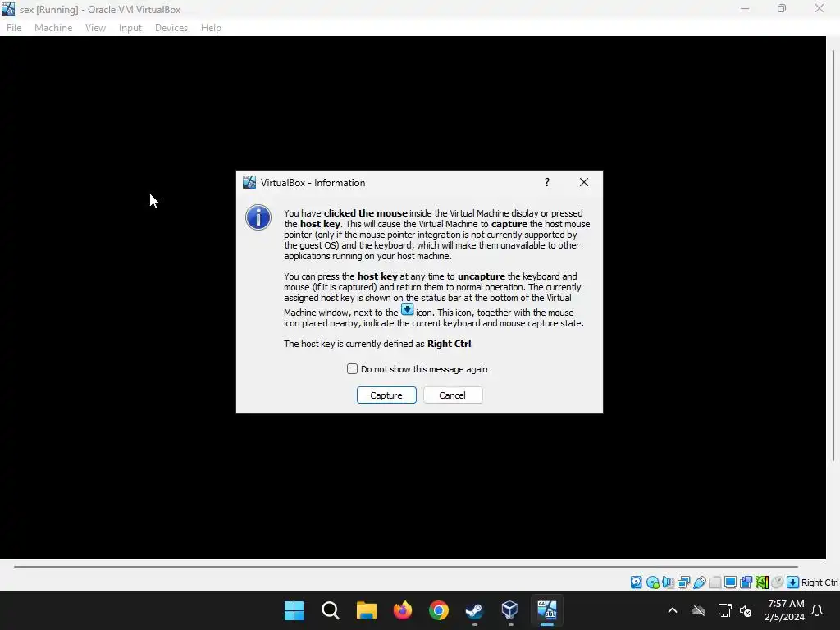840x630 pixels.
Task: Open the Help menu
Action: point(211,28)
